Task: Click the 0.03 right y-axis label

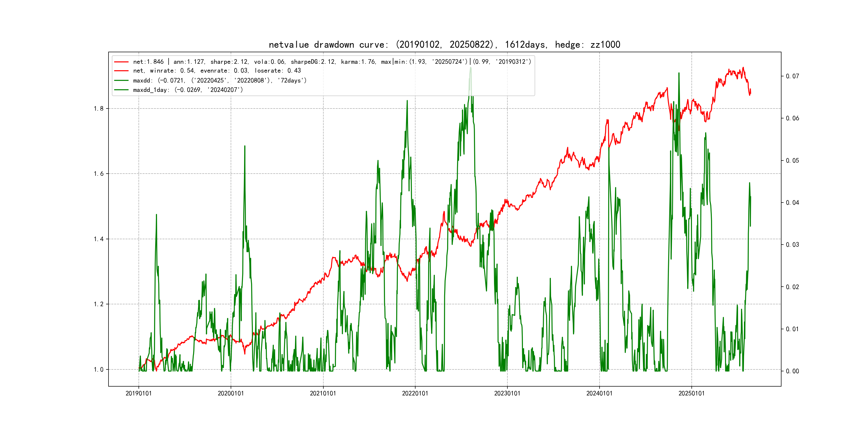Action: 792,245
